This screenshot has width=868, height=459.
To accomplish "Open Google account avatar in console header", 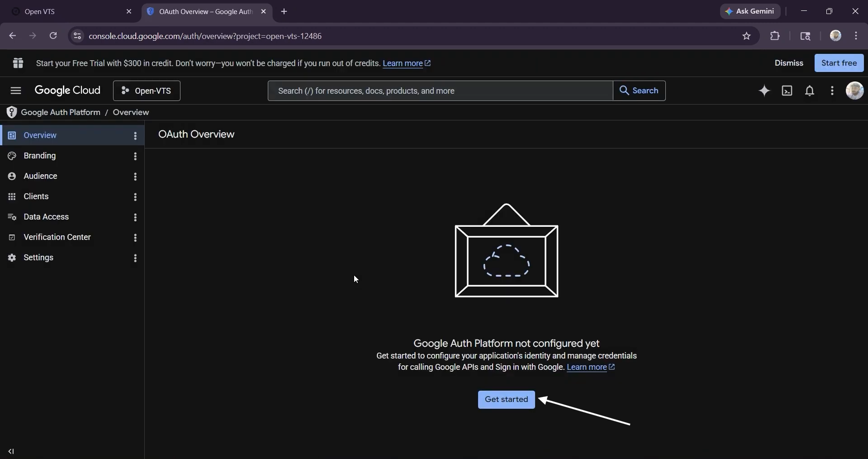I will click(855, 91).
